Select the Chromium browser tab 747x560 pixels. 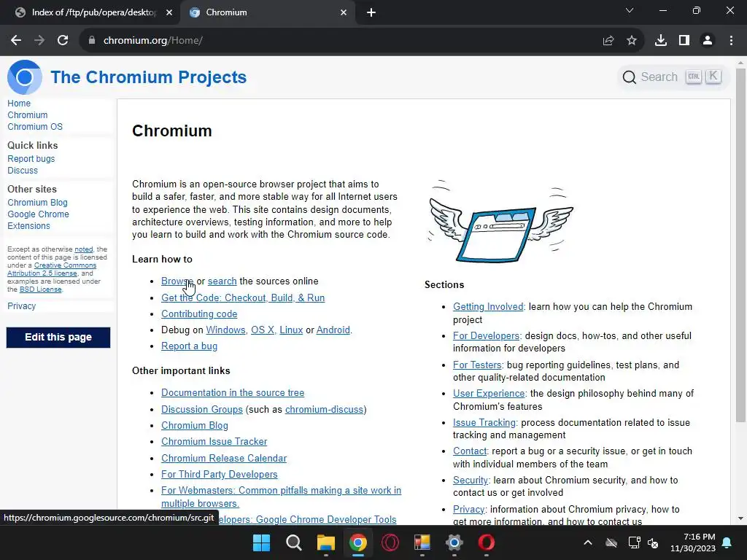267,12
